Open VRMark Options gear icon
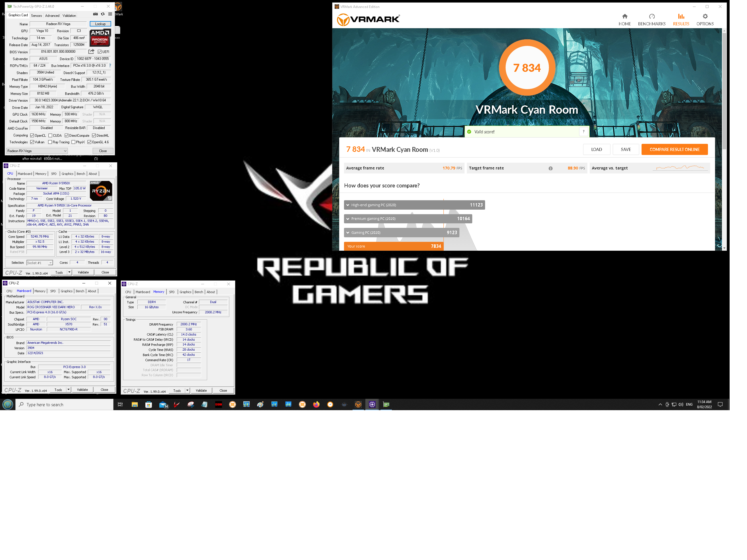The image size is (747, 560). (705, 16)
